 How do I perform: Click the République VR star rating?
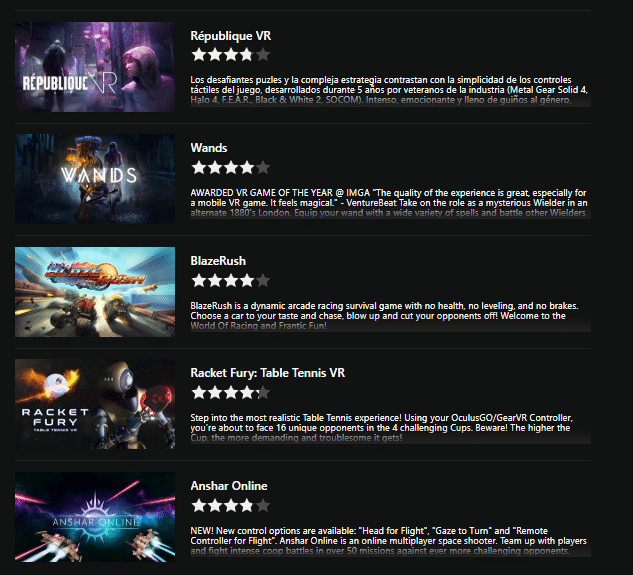click(x=231, y=55)
